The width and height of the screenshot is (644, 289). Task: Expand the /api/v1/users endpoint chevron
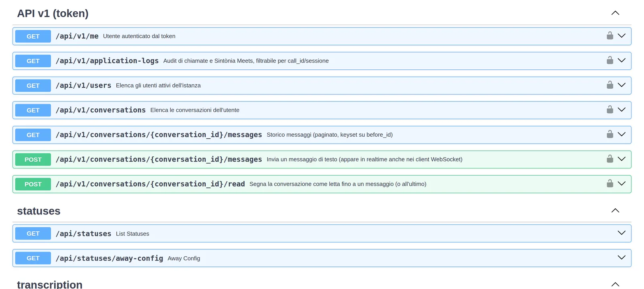point(621,85)
